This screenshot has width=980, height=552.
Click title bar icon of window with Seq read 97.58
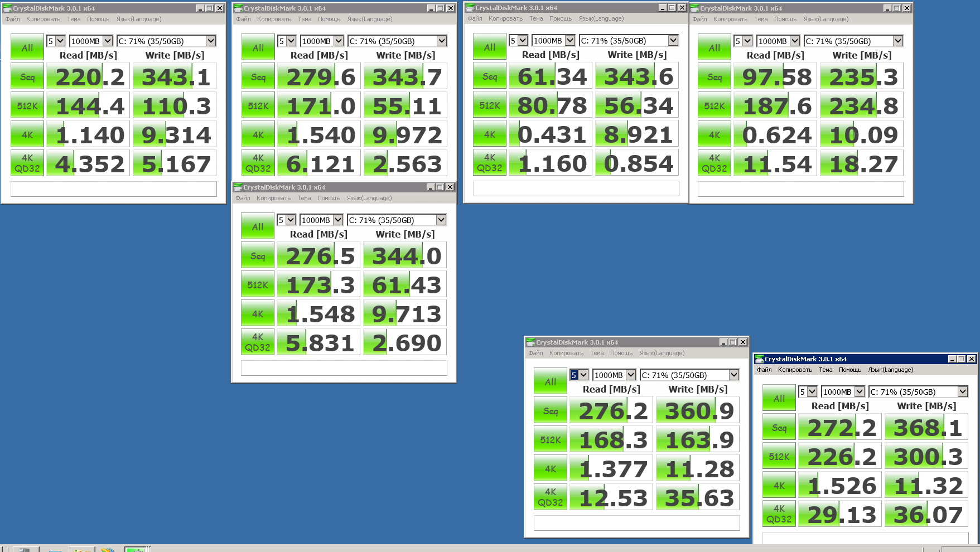(x=695, y=8)
